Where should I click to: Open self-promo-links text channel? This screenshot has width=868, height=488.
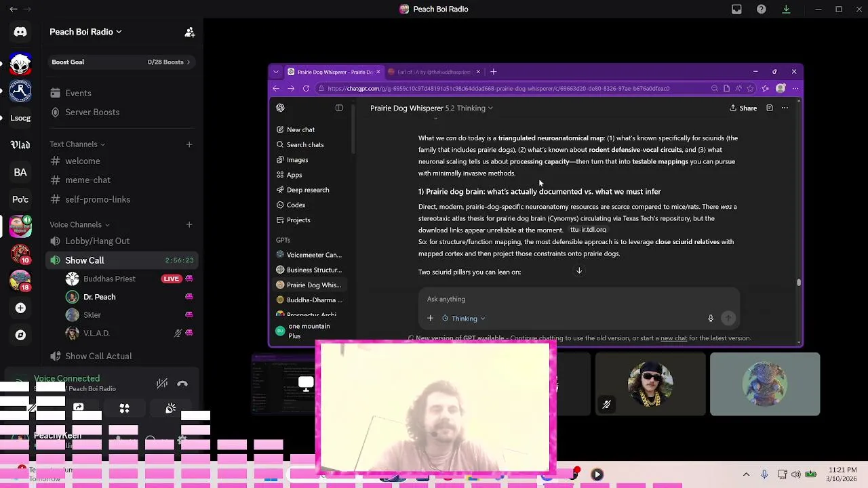click(x=98, y=199)
